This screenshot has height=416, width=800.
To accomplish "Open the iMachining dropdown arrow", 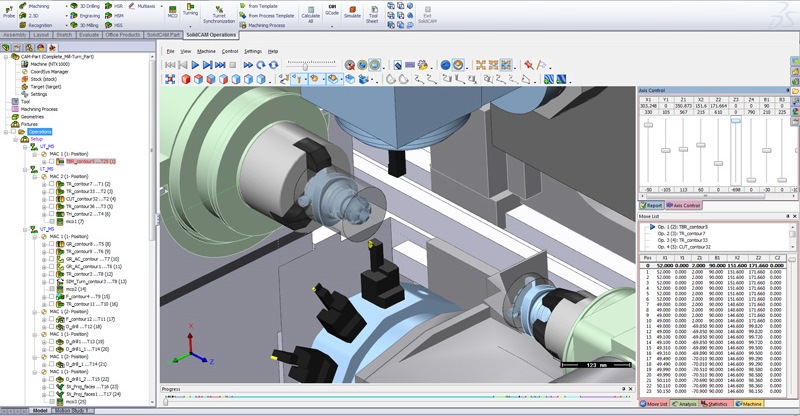I will coord(66,7).
